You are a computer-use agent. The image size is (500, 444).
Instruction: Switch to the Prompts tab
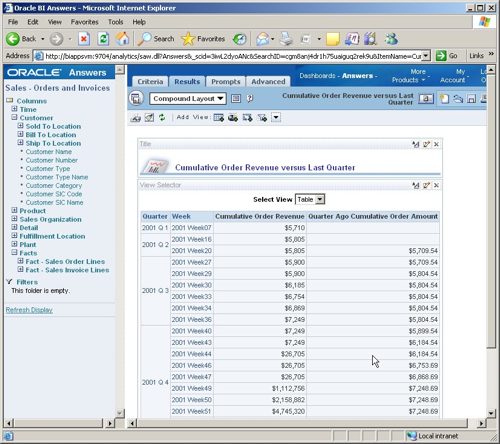click(226, 82)
